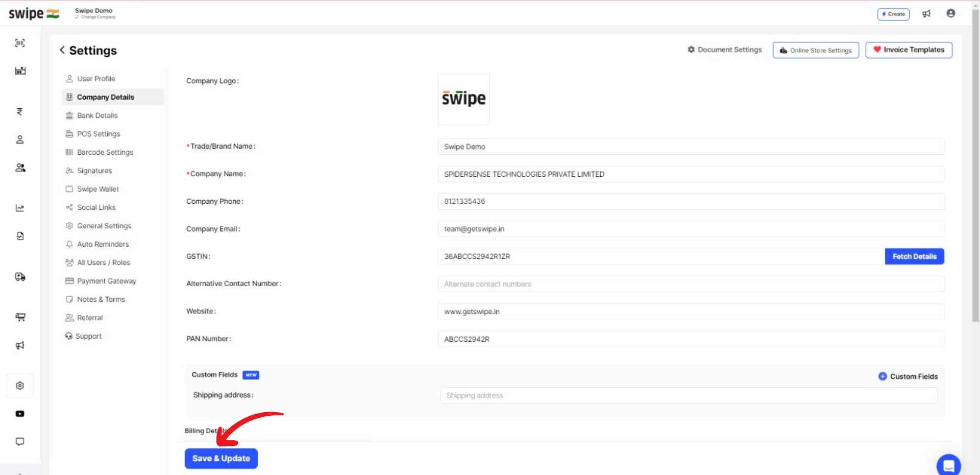980x475 pixels.
Task: Open Invoice Templates
Action: pos(909,50)
